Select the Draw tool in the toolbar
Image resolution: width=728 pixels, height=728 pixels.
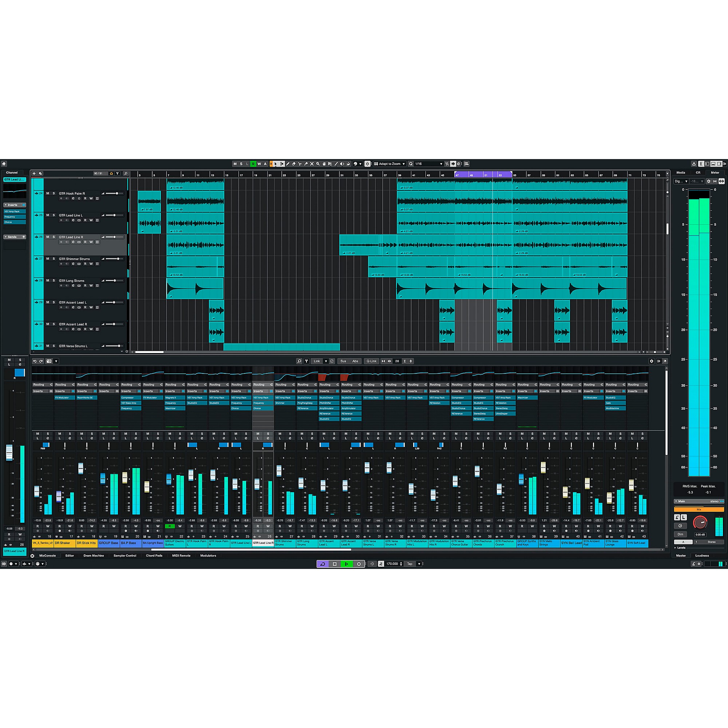(x=288, y=164)
